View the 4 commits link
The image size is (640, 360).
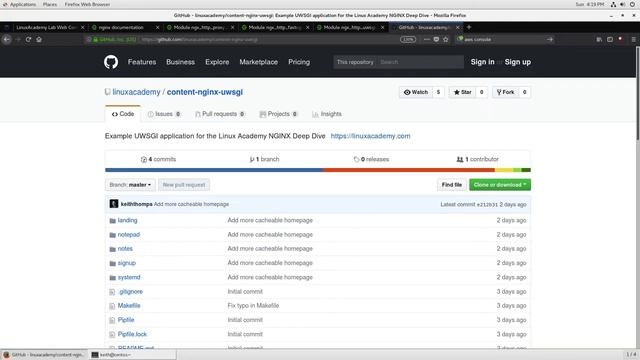point(158,159)
